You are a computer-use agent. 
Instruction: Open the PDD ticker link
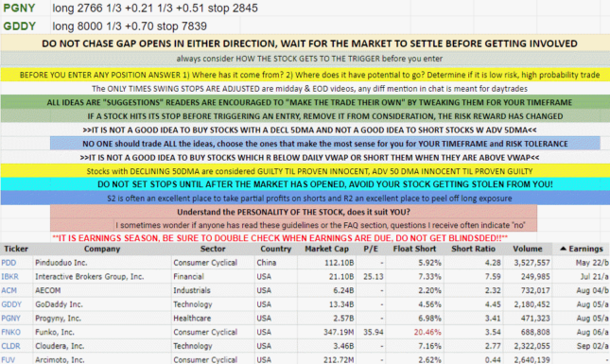(9, 263)
